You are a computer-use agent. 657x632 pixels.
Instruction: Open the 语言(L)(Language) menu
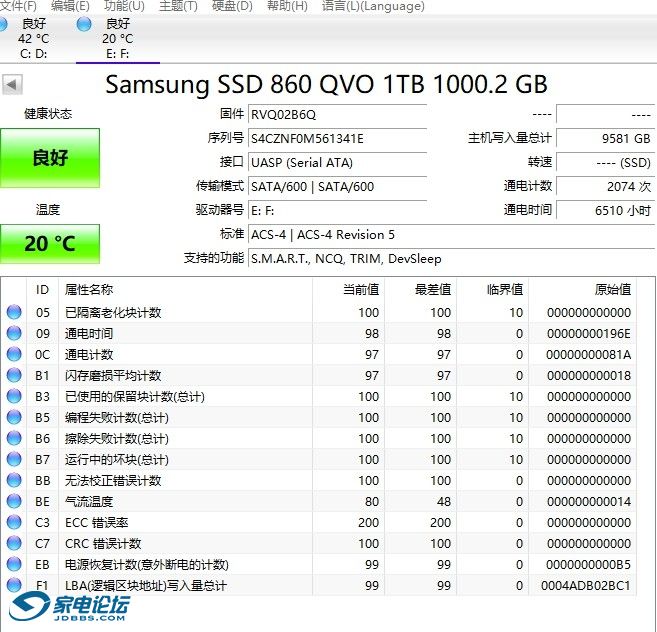tap(373, 6)
